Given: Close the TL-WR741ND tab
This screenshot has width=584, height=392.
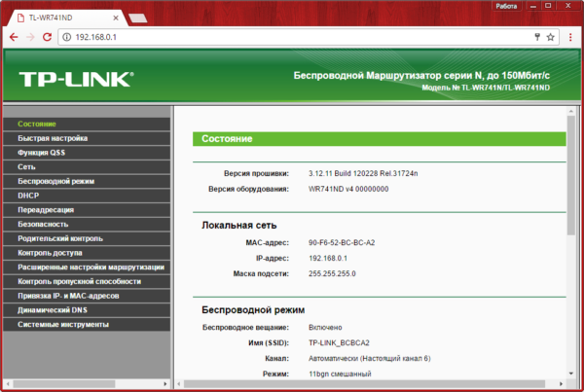Looking at the screenshot, I should click(116, 18).
